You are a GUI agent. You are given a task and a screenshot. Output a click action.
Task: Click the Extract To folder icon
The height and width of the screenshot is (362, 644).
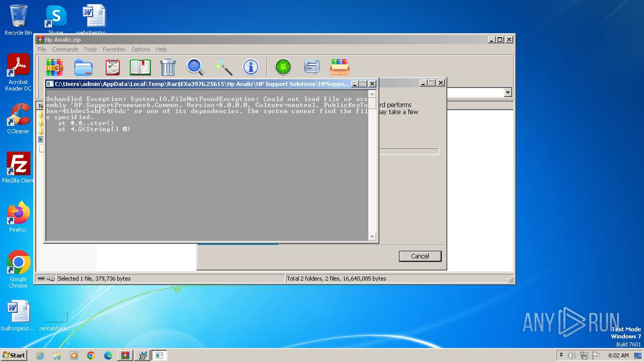coord(84,67)
